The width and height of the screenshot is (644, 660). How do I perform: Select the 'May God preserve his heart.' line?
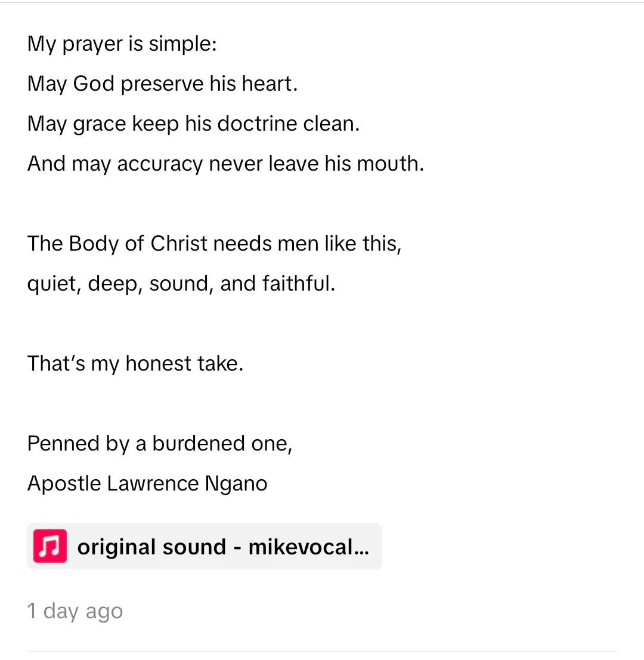tap(162, 84)
